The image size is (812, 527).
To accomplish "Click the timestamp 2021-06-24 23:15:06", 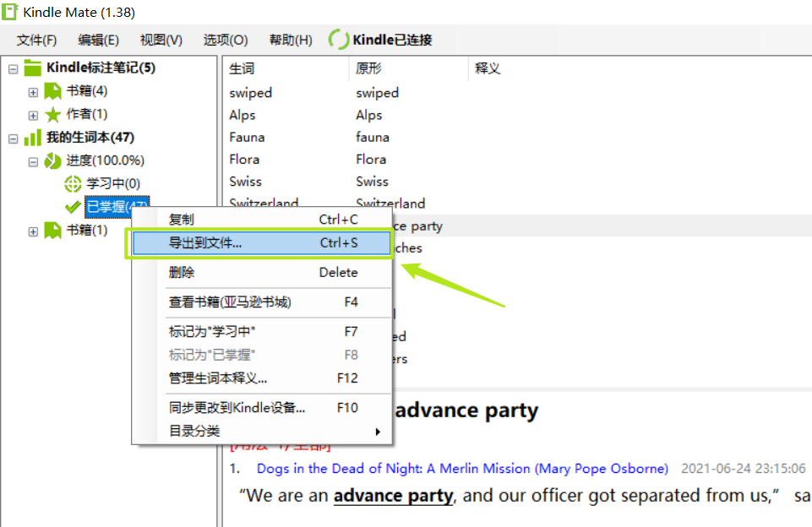I will click(743, 469).
